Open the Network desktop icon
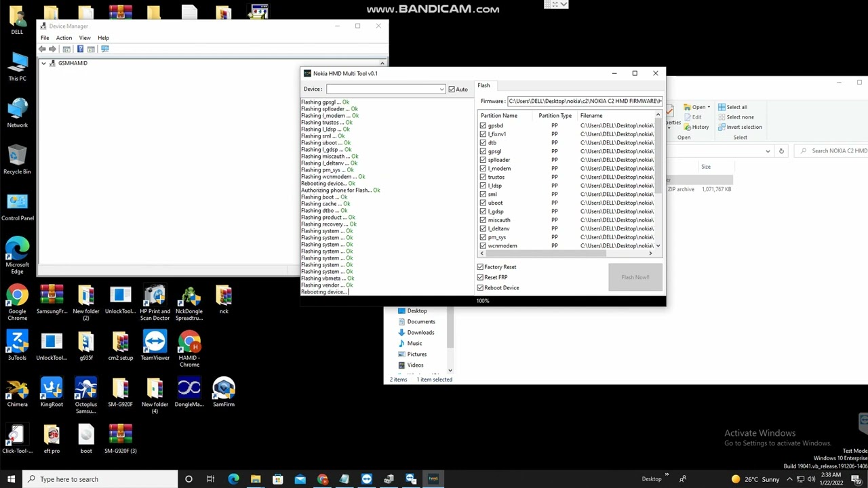868x488 pixels. pos(18,113)
